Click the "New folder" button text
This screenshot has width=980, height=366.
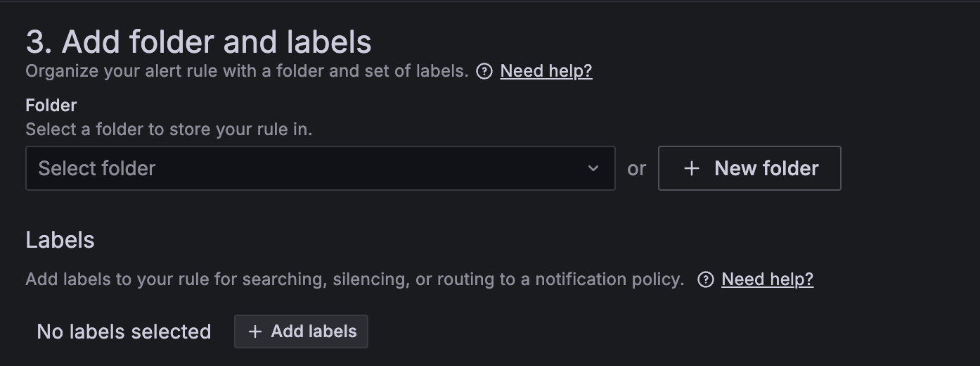pyautogui.click(x=766, y=168)
